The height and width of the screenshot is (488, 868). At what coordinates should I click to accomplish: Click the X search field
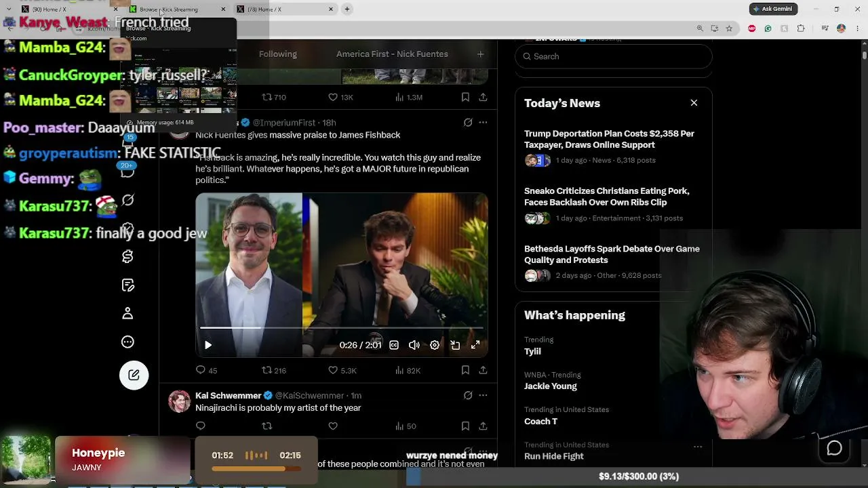[614, 56]
